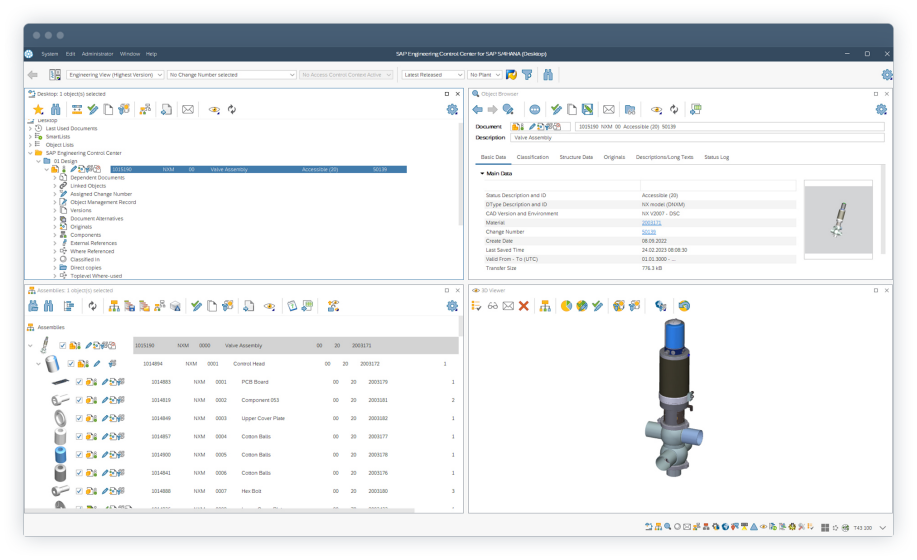Uncheck the Upper Cover Plate checkbox
The height and width of the screenshot is (560, 917).
[79, 418]
